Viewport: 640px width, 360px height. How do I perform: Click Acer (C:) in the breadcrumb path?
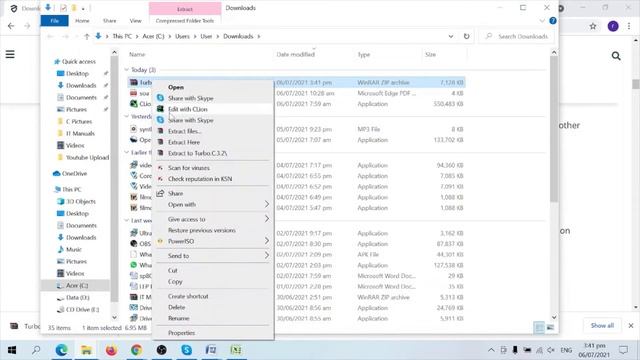[153, 36]
